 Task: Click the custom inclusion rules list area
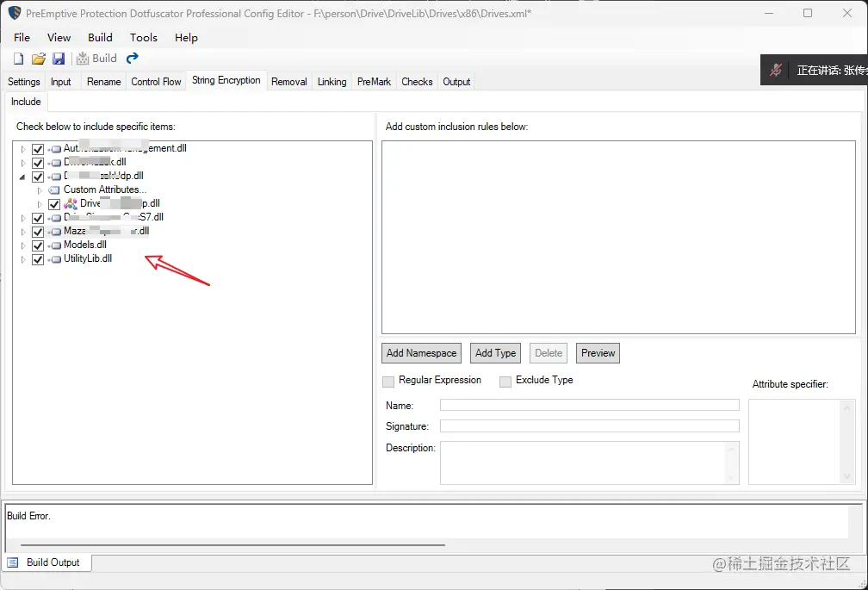[x=618, y=238]
